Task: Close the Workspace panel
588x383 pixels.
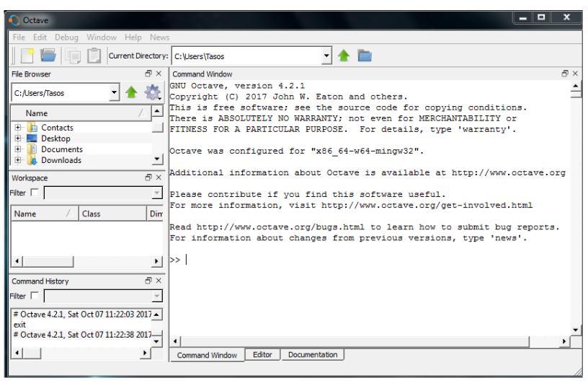Action: [x=159, y=177]
